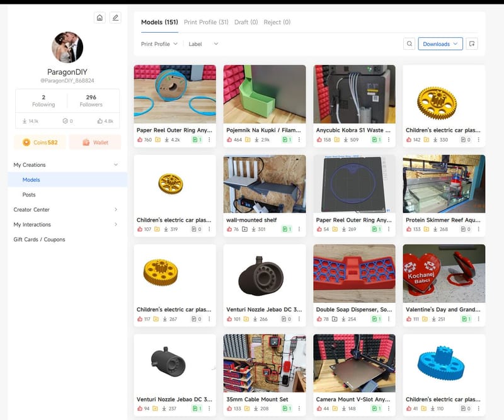This screenshot has height=420, width=504.
Task: Open the Camera Mount V-Slot thumbnail
Action: pyautogui.click(x=354, y=363)
